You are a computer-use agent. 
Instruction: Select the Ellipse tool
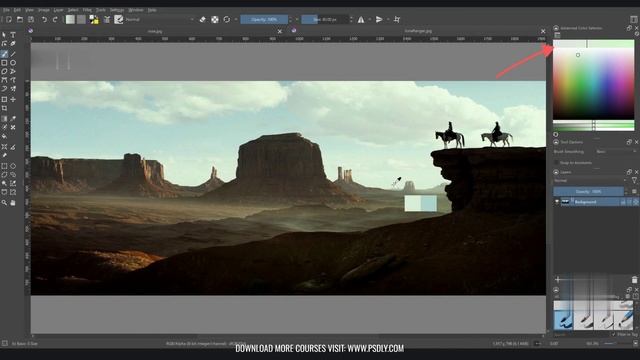tap(13, 63)
